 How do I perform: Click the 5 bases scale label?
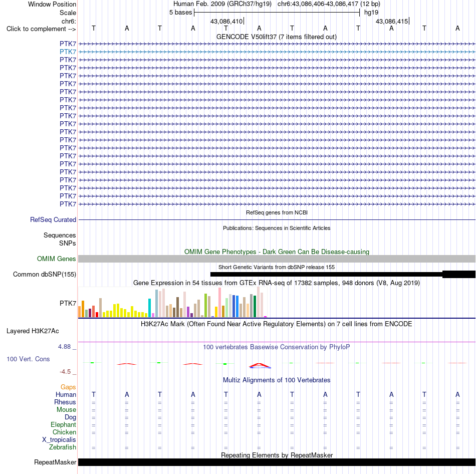click(180, 13)
